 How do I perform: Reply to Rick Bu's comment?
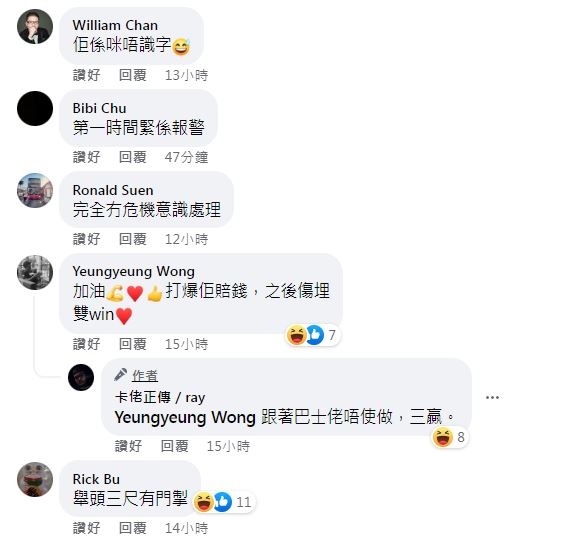(x=132, y=528)
